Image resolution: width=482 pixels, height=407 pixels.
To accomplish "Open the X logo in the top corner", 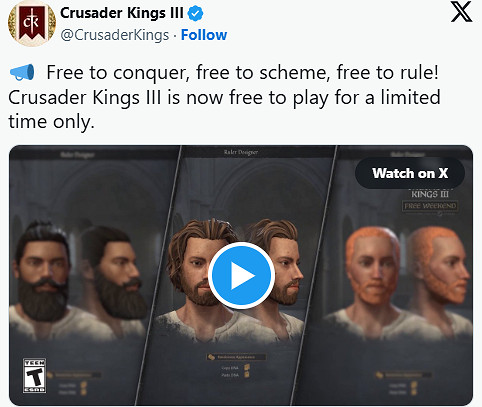I will (461, 12).
